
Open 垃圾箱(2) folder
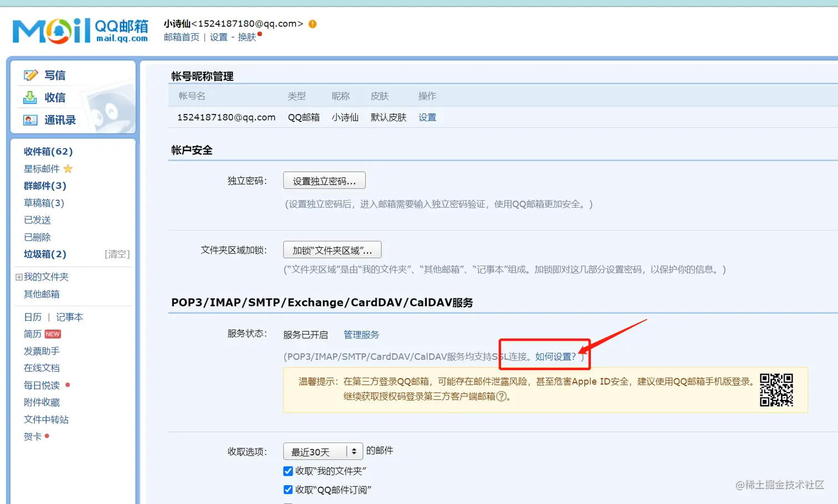(45, 254)
